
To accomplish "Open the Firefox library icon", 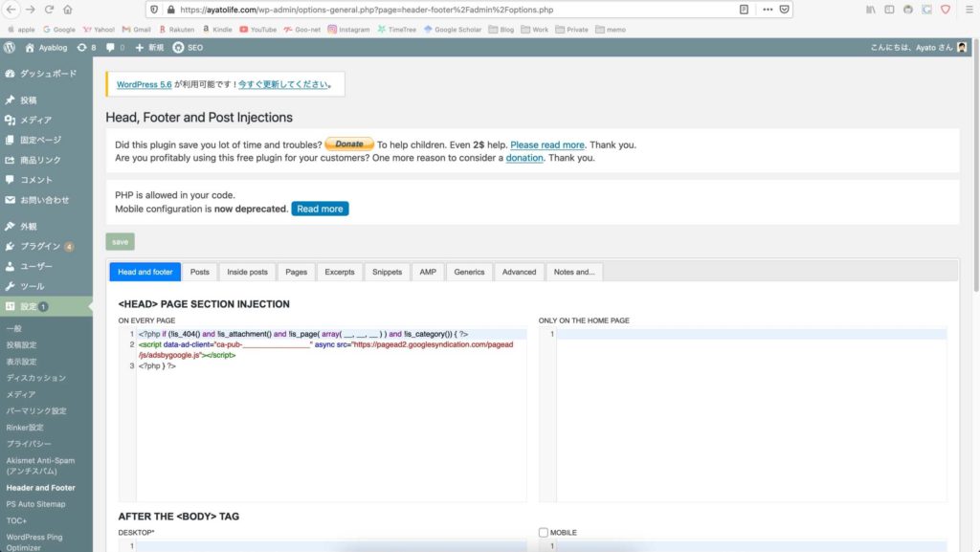I will click(871, 10).
